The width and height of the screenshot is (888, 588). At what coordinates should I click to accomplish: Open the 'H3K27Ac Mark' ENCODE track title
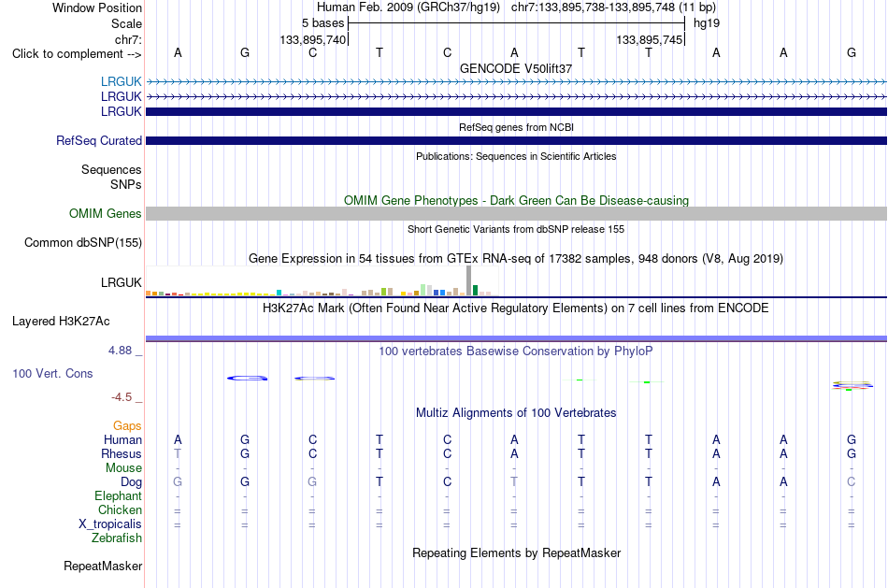pyautogui.click(x=516, y=308)
